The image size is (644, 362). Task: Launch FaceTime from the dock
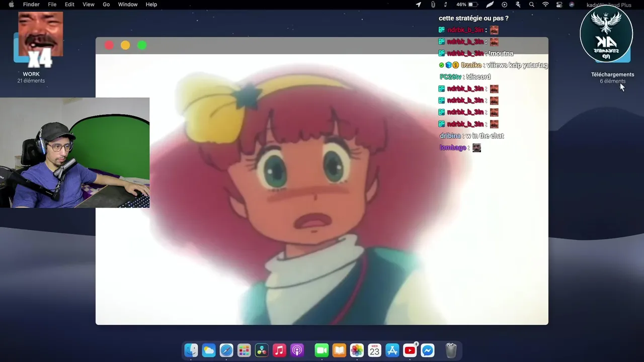pyautogui.click(x=321, y=350)
